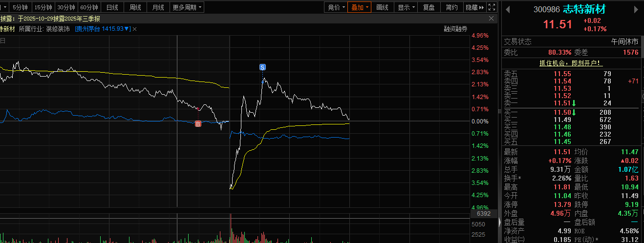Click 午间休市 trading status

[x=625, y=42]
